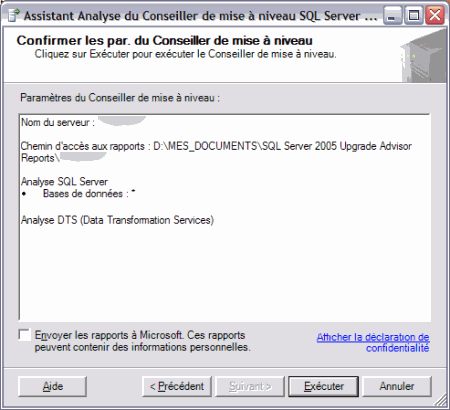The image size is (450, 410).
Task: Click the wizard icon in the title bar
Action: [13, 15]
